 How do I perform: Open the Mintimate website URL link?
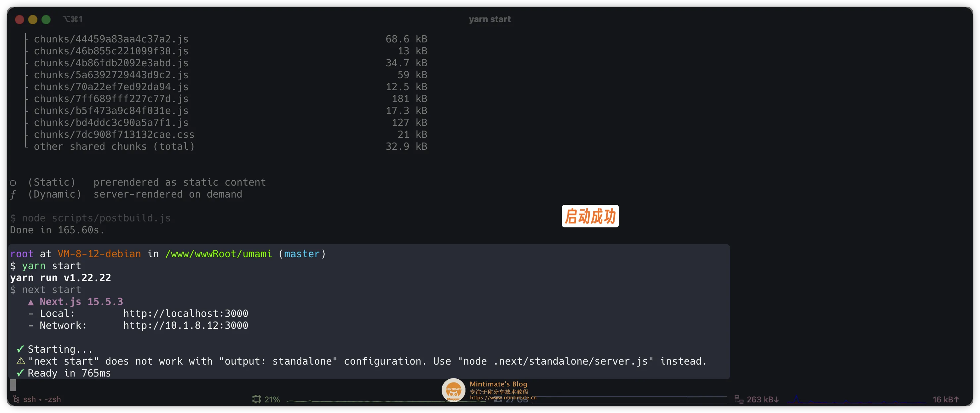click(503, 398)
